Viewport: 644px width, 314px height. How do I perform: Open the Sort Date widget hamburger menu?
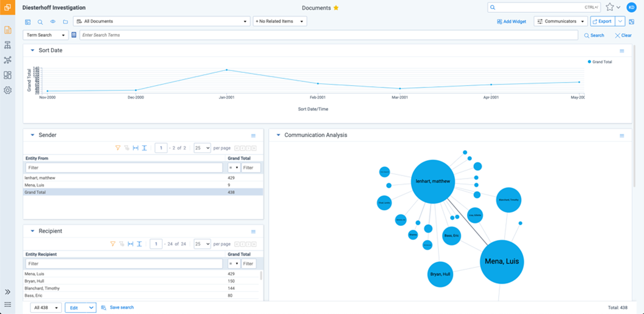click(621, 51)
